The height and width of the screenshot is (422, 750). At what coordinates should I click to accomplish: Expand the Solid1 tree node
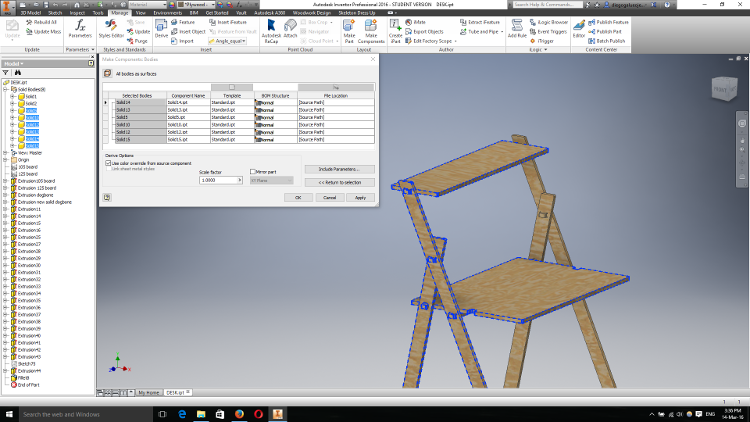pos(13,97)
